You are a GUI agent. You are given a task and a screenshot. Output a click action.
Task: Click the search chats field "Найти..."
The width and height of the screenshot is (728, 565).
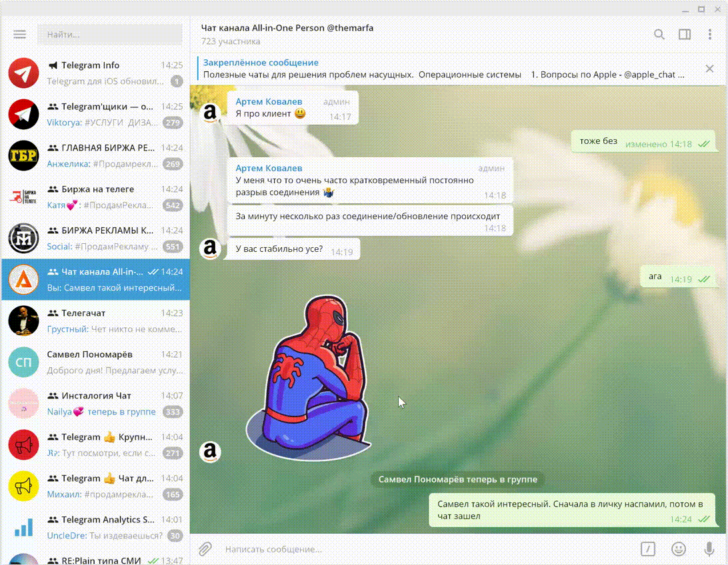pos(110,35)
